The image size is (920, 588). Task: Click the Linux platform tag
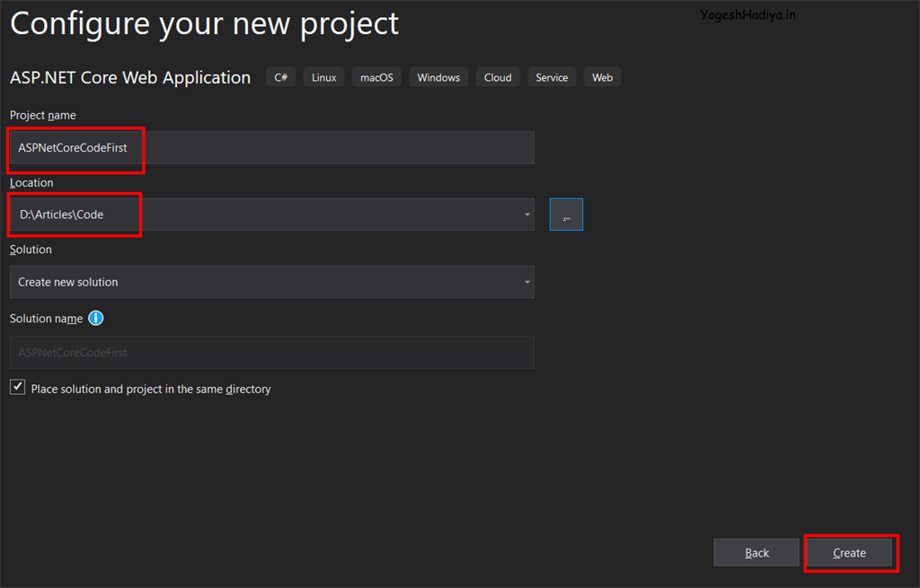pos(324,77)
